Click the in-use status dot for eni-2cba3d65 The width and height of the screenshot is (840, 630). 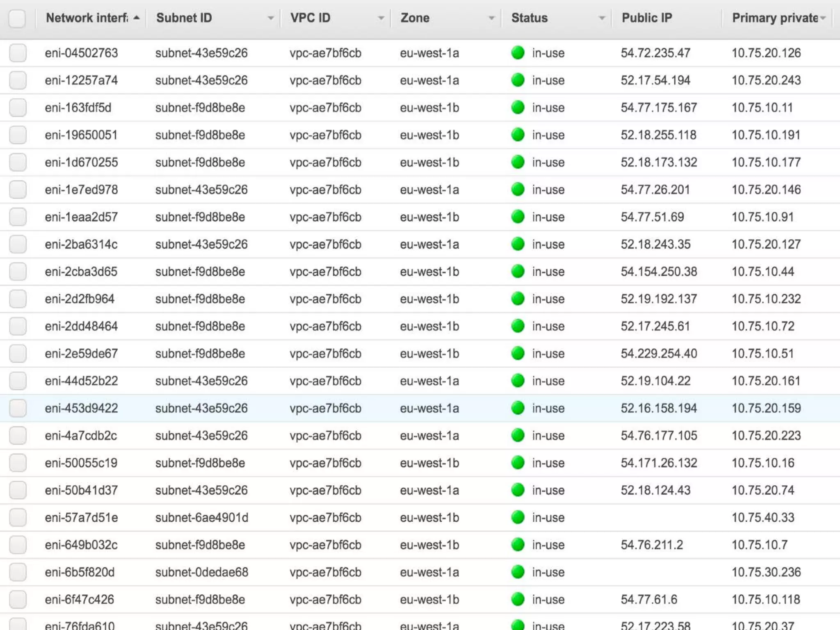[x=518, y=272]
